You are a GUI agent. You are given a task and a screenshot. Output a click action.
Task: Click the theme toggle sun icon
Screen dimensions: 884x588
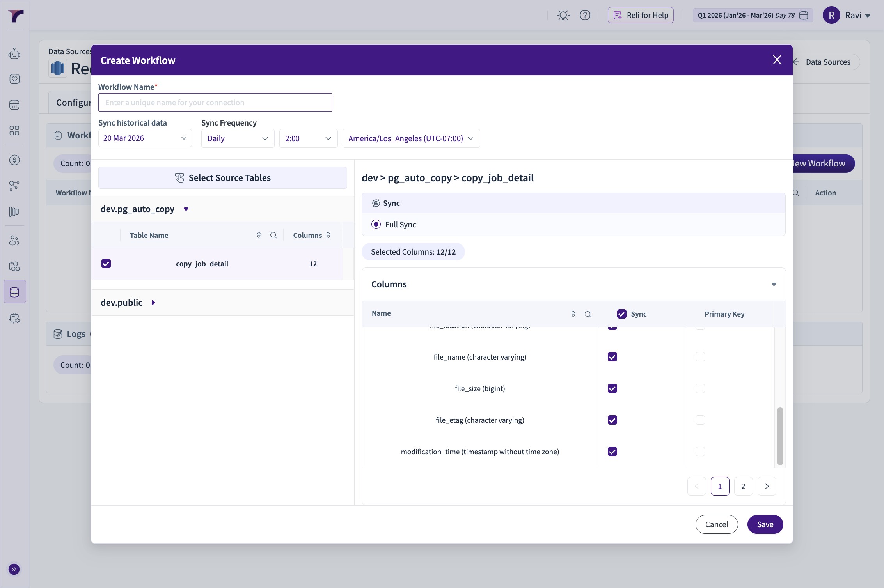coord(563,15)
